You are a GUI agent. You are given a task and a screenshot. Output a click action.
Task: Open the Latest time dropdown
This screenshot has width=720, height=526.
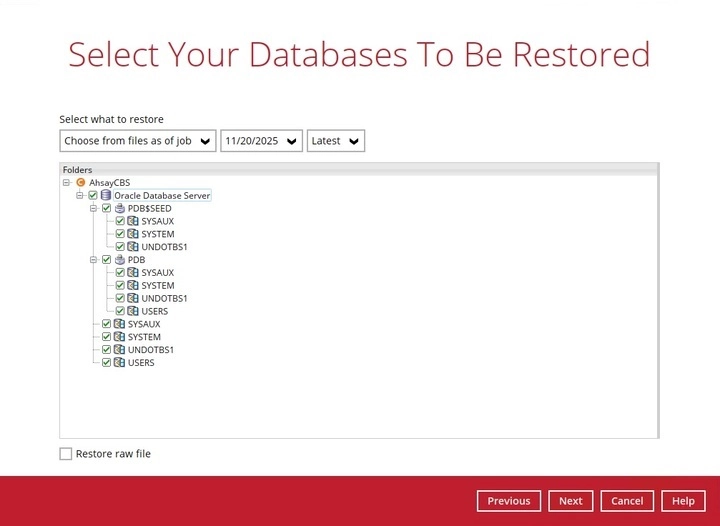tap(336, 141)
